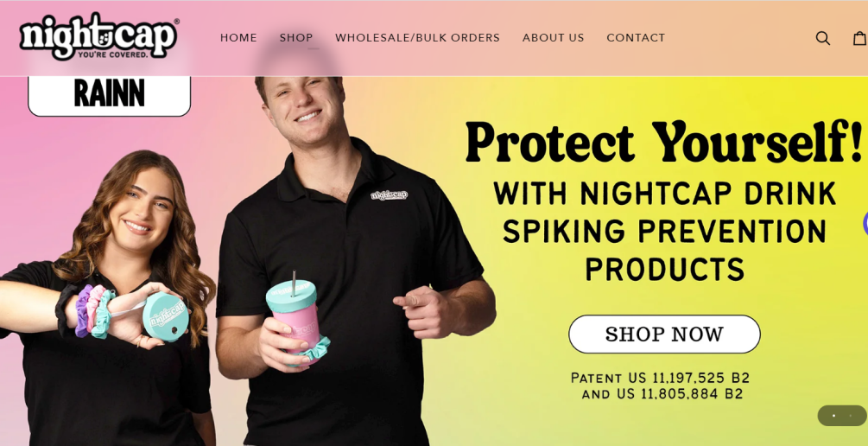This screenshot has width=868, height=446.
Task: Click the purple chat widget at right edge
Action: (865, 223)
